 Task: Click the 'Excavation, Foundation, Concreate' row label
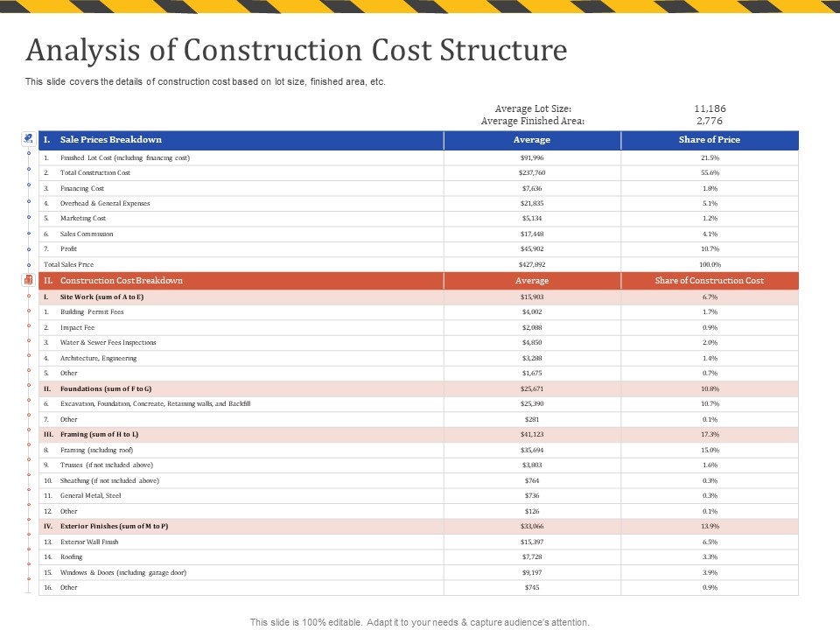(156, 404)
